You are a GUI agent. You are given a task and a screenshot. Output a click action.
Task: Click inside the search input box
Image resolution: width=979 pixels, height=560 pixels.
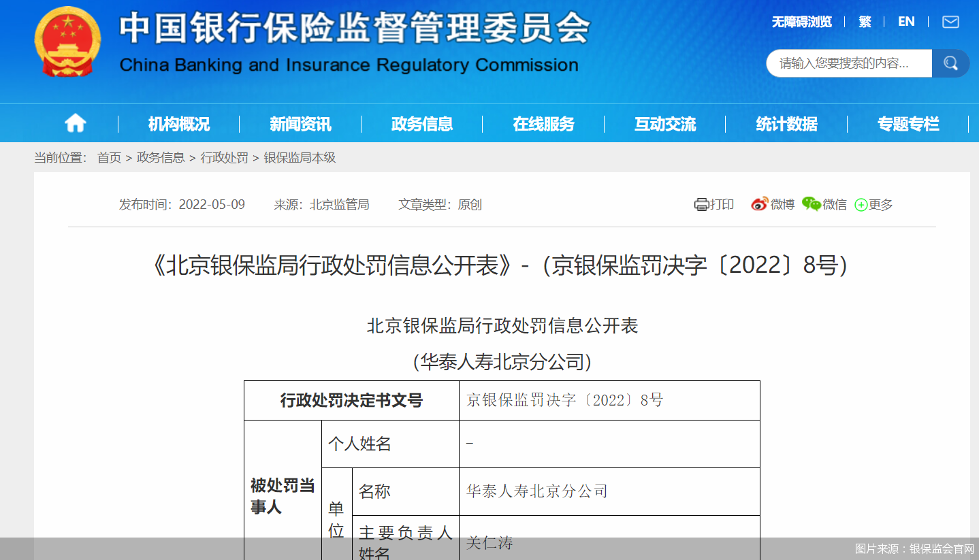(x=844, y=63)
